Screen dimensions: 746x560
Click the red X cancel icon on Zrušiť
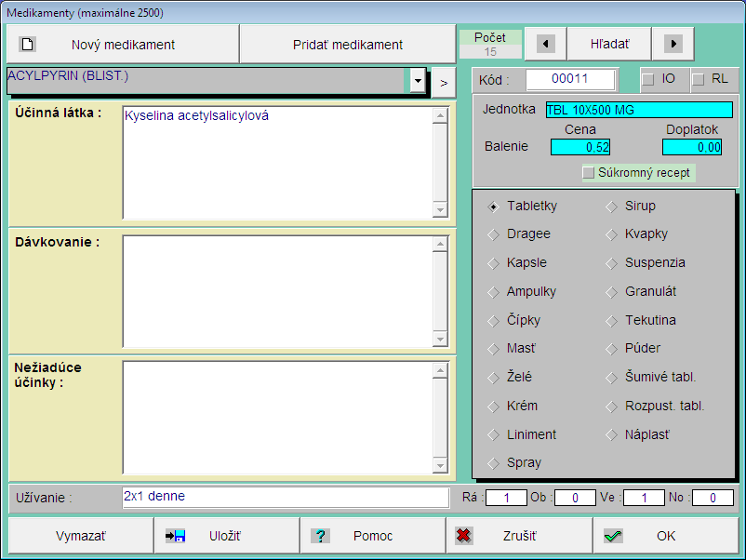pyautogui.click(x=463, y=536)
